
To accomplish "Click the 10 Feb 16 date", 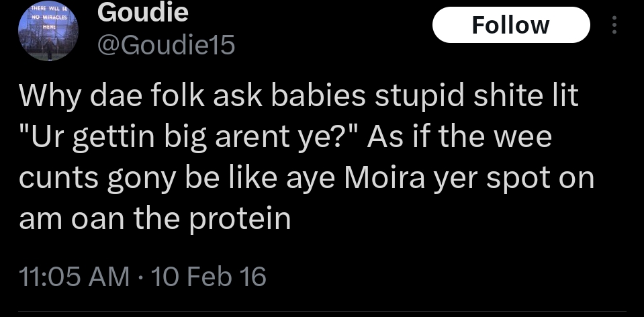I will point(209,276).
